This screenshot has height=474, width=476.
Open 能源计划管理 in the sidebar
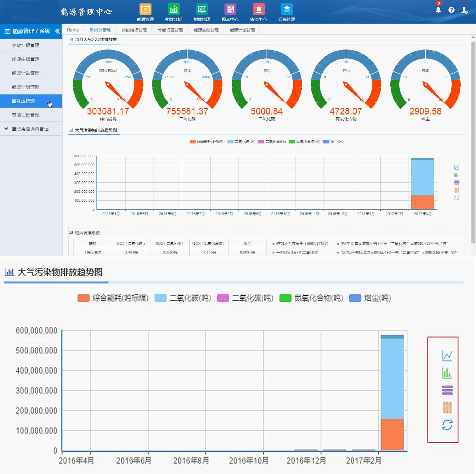point(31,87)
